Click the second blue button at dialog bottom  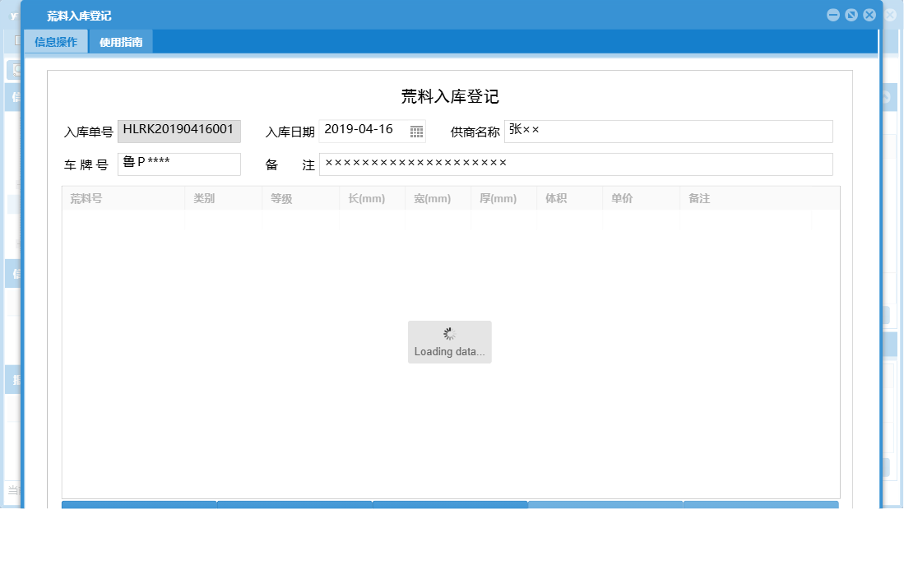[294, 504]
